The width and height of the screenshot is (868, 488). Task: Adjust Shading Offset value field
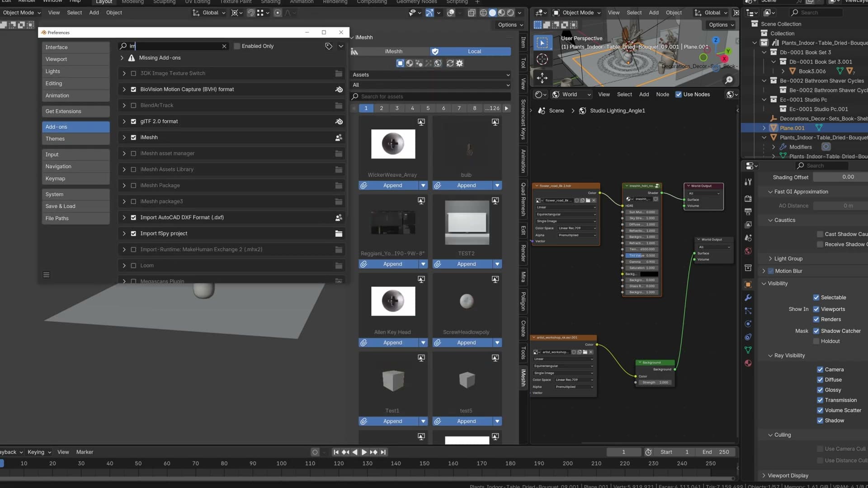pyautogui.click(x=840, y=177)
